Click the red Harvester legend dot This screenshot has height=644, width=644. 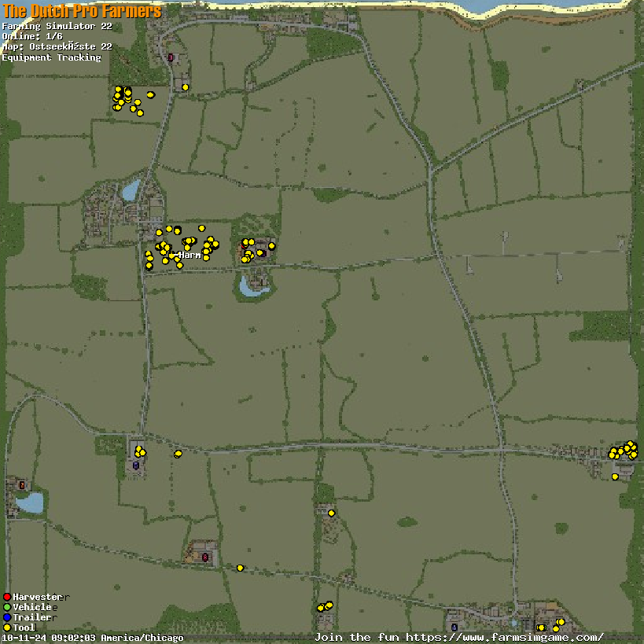pos(7,598)
